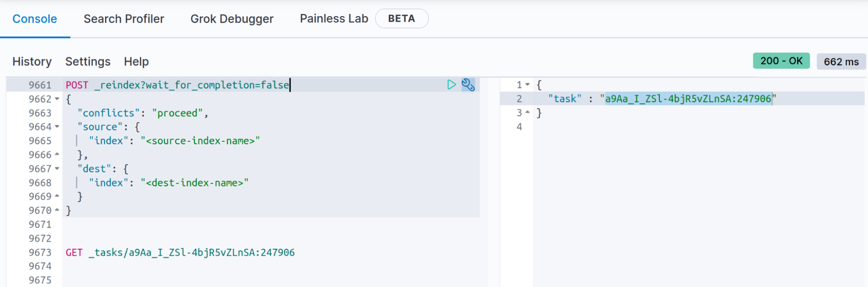Fold the "source" block at line 9664
Screen dimensions: 868x287
click(57, 127)
